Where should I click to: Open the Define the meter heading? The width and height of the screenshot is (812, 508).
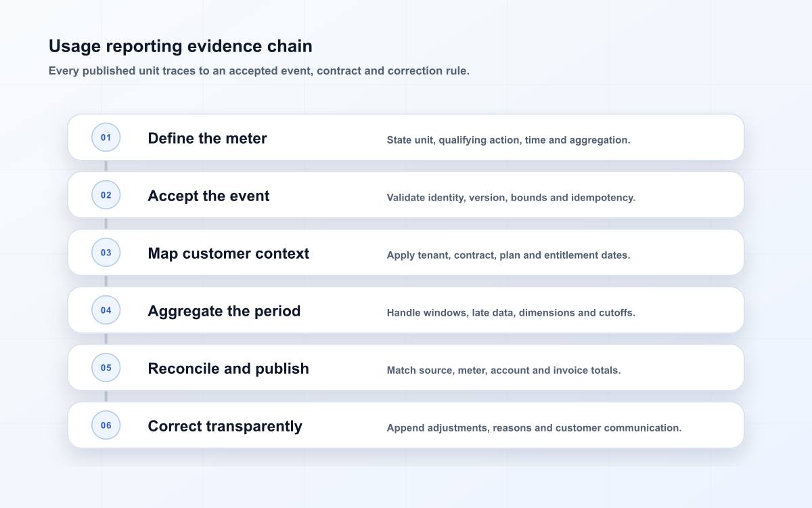point(207,138)
